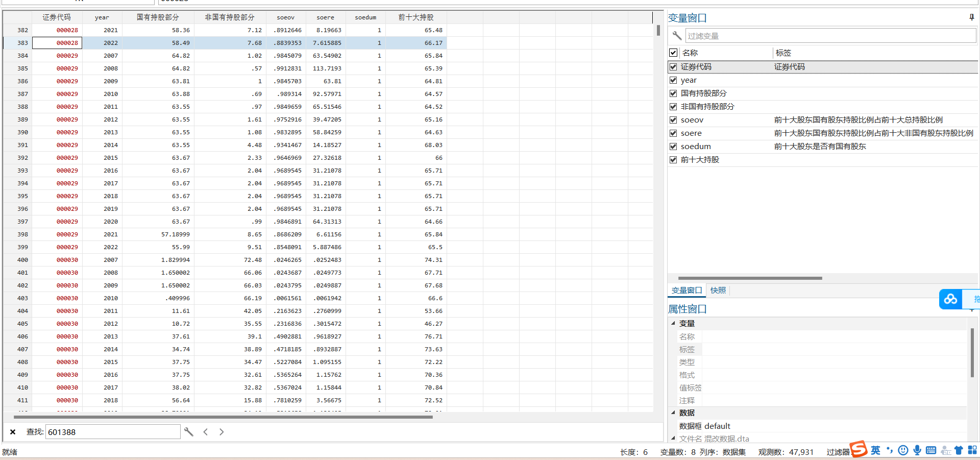980x460 pixels.
Task: Open the IME toolbox grid icon
Action: (972, 450)
